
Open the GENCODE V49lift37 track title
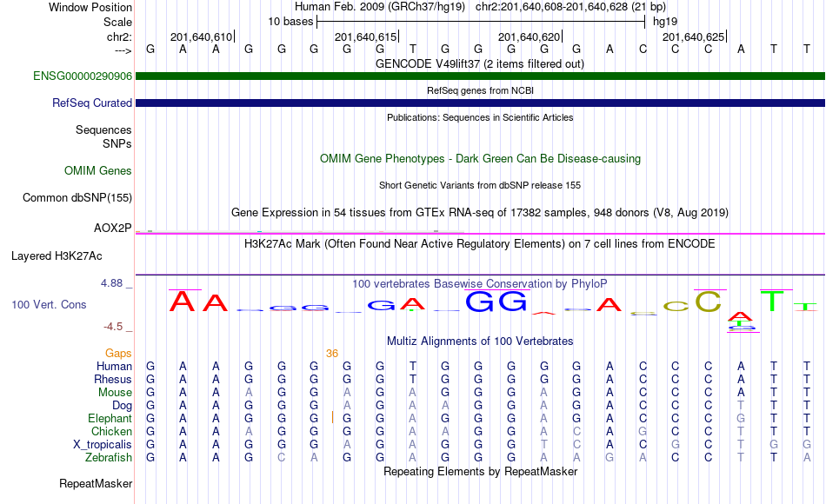(479, 63)
